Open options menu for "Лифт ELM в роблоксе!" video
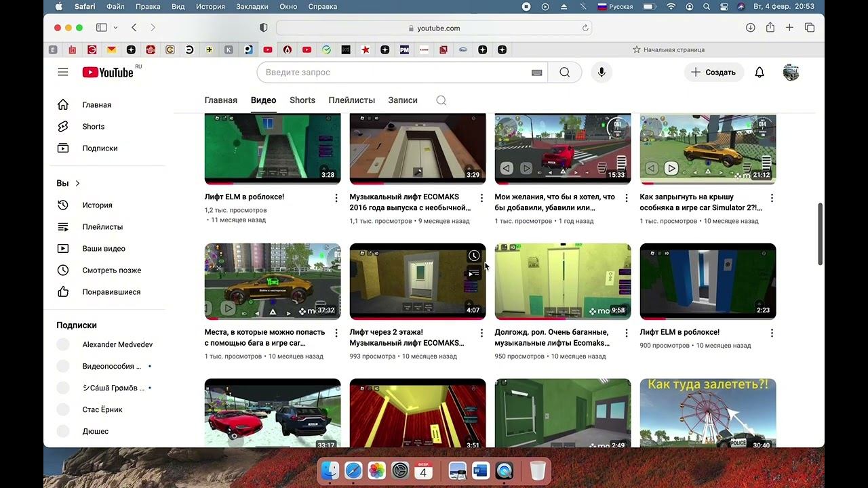Viewport: 868px width, 488px height. (336, 198)
